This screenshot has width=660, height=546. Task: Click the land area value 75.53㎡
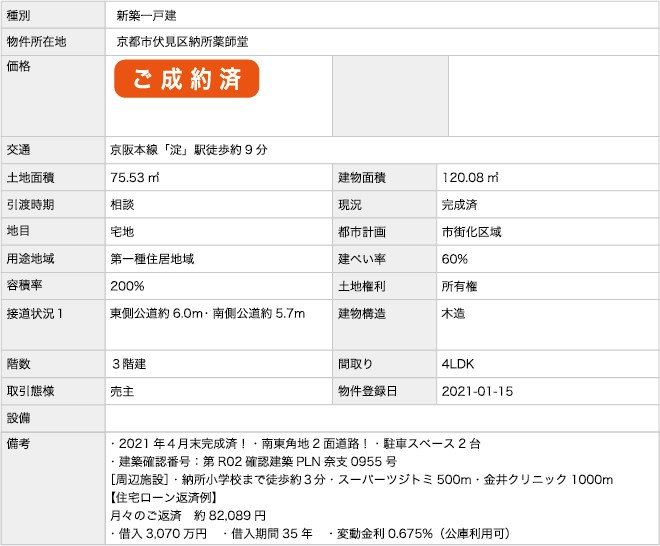135,177
